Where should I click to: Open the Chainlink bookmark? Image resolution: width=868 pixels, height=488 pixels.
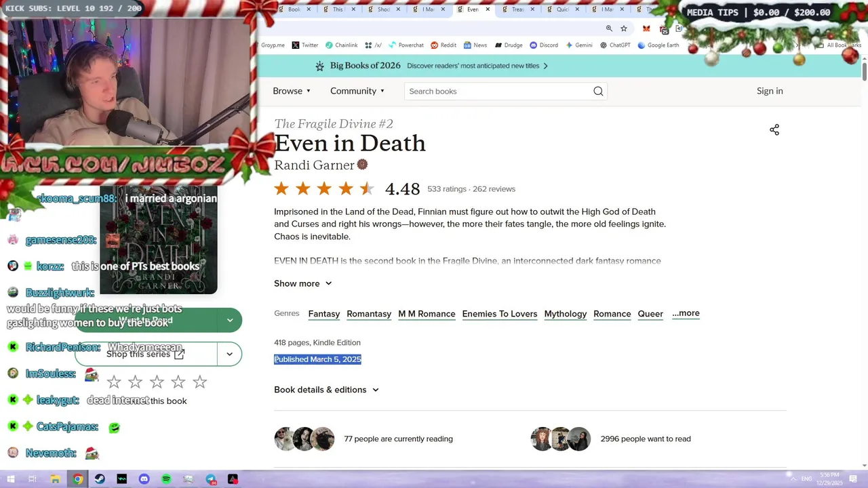click(341, 45)
